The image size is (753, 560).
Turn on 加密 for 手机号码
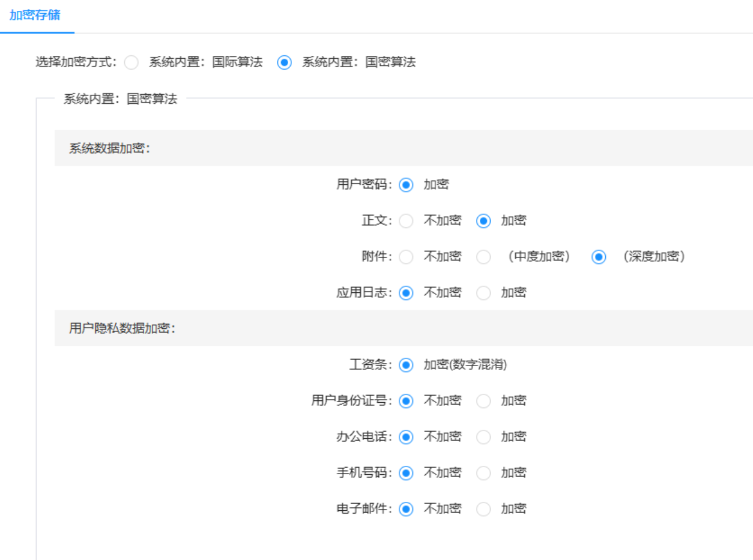click(484, 473)
